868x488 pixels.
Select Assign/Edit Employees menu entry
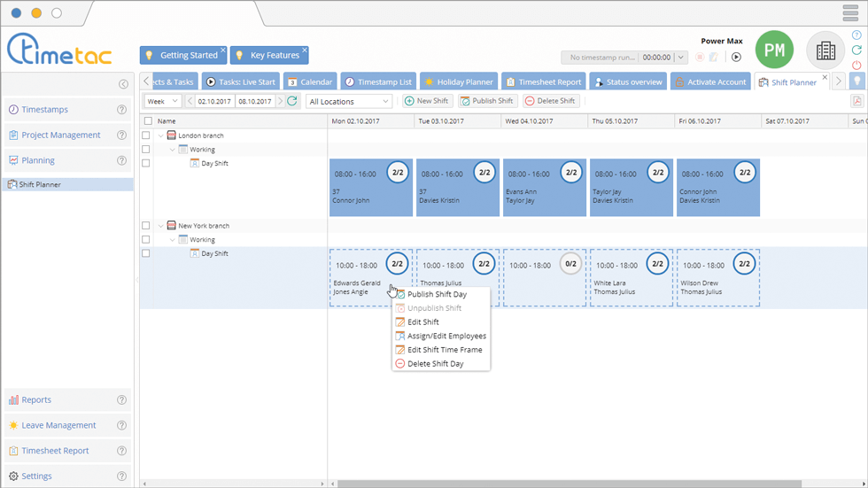click(x=441, y=336)
